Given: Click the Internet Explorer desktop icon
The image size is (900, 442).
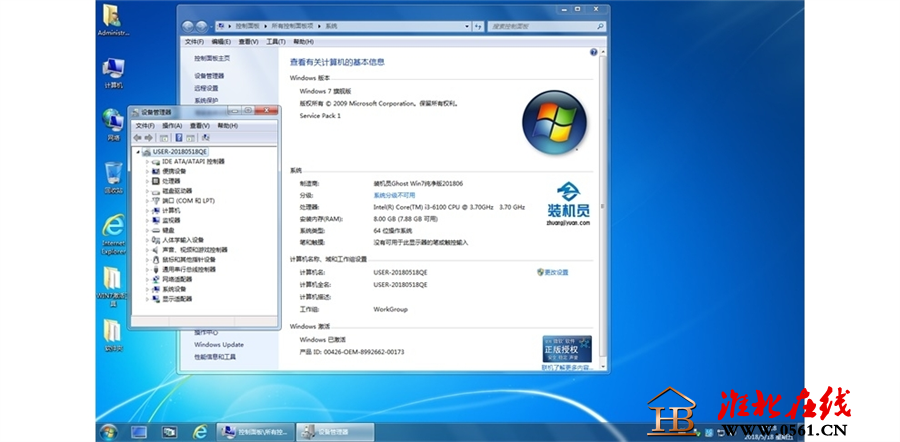Looking at the screenshot, I should point(114,234).
